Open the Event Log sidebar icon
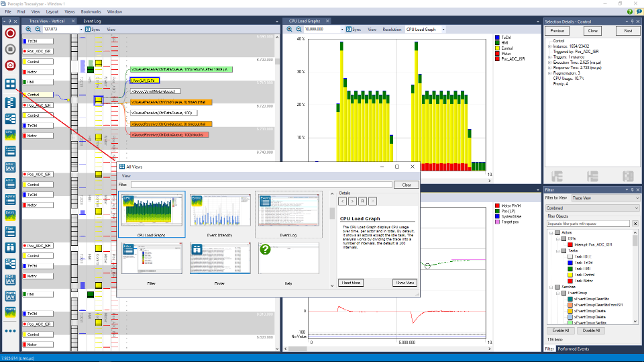644x362 pixels. 10,151
